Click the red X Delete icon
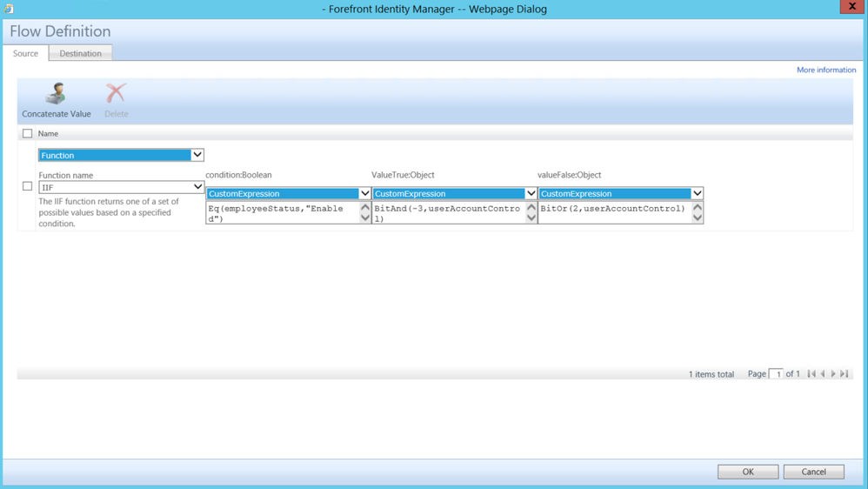868x489 pixels. click(116, 93)
